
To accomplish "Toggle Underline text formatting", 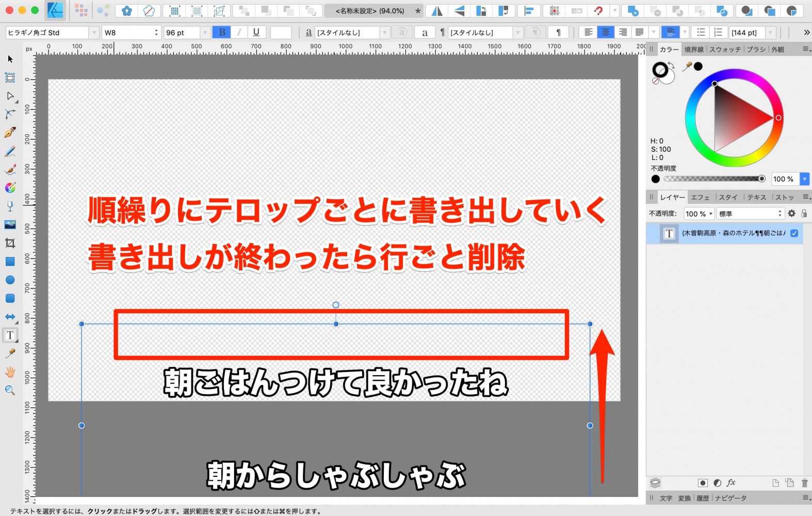I will [x=256, y=33].
